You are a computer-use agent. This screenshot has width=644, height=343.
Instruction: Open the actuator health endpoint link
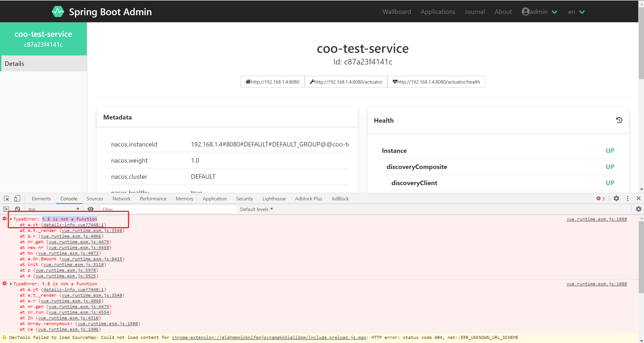(436, 82)
